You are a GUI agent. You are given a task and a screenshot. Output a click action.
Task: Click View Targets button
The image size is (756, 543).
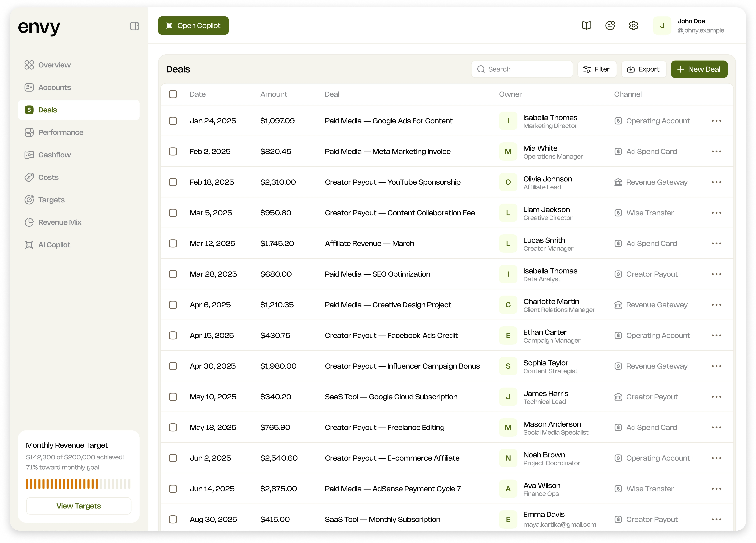[79, 506]
